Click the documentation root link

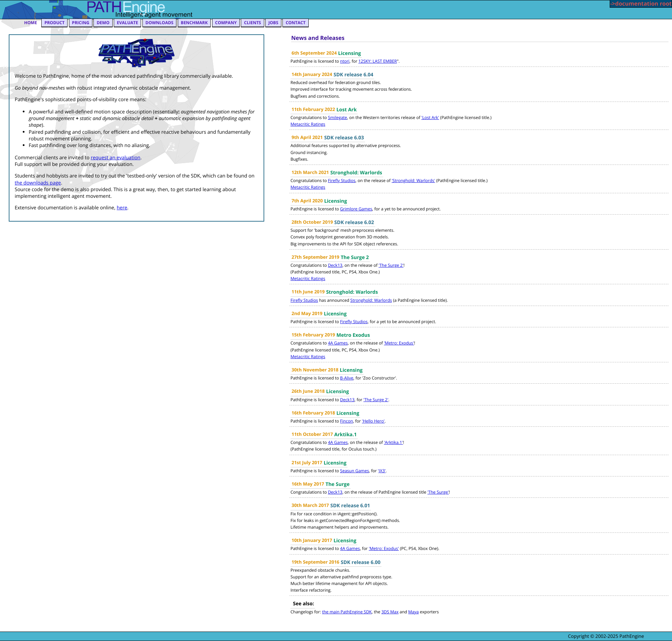pos(641,4)
